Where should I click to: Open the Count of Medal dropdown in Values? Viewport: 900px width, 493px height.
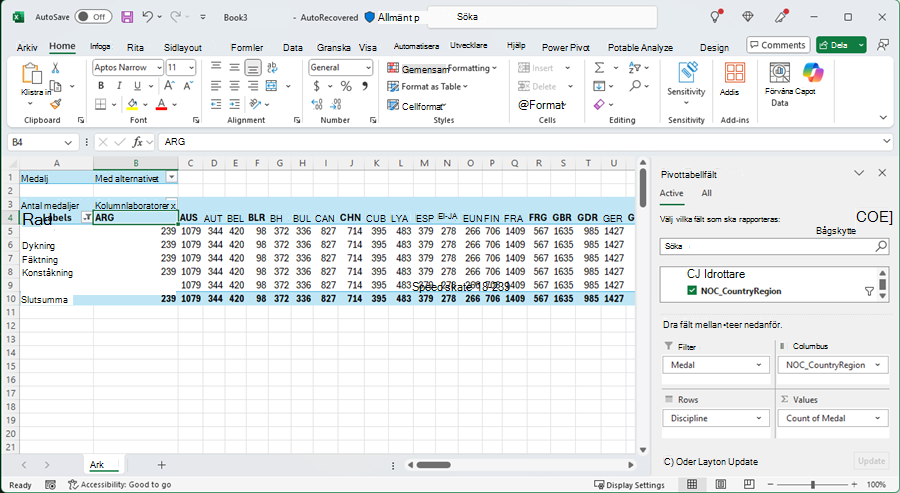pyautogui.click(x=878, y=418)
